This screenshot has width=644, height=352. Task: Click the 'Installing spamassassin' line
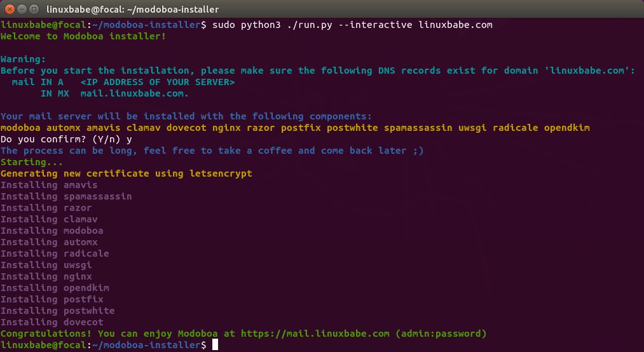(66, 196)
